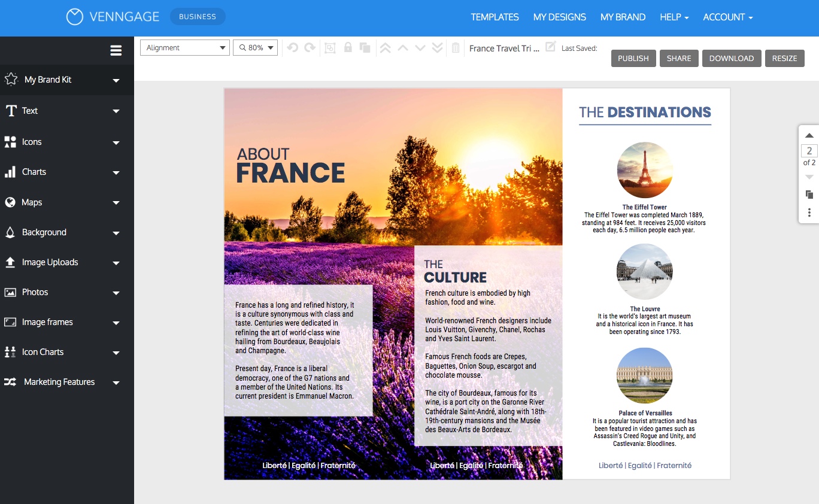Open the Templates menu item
This screenshot has height=504, width=819.
pos(495,17)
